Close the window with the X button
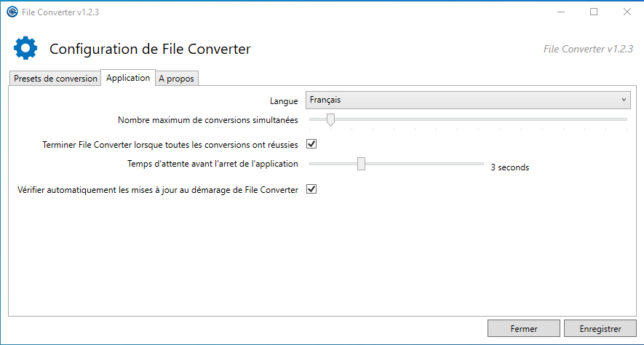This screenshot has width=644, height=345. point(627,12)
